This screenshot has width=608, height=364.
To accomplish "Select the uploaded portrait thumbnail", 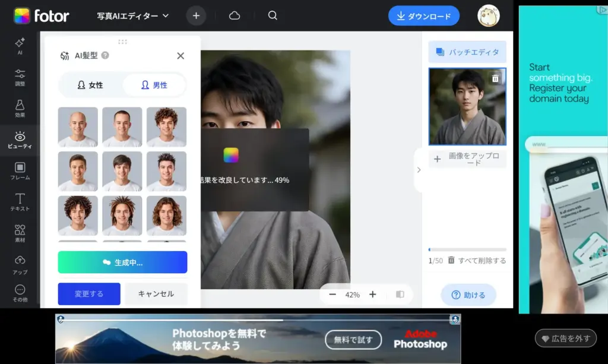I will 467,107.
